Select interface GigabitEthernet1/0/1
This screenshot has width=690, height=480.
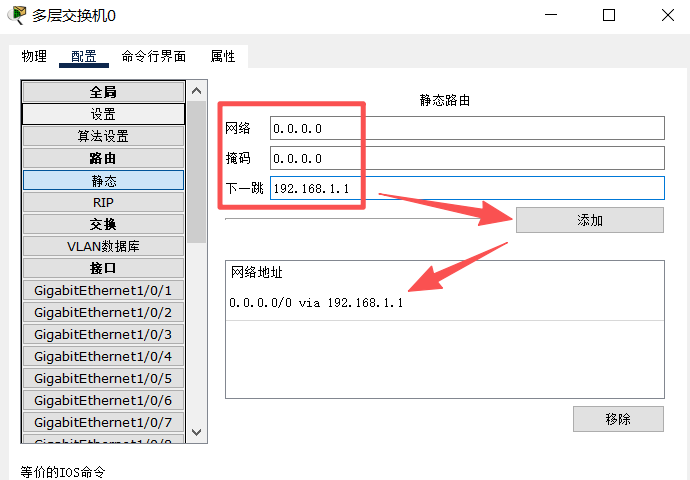103,290
